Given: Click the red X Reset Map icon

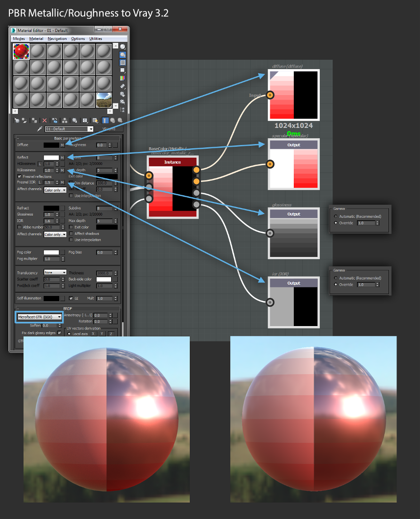Looking at the screenshot, I should tap(44, 120).
